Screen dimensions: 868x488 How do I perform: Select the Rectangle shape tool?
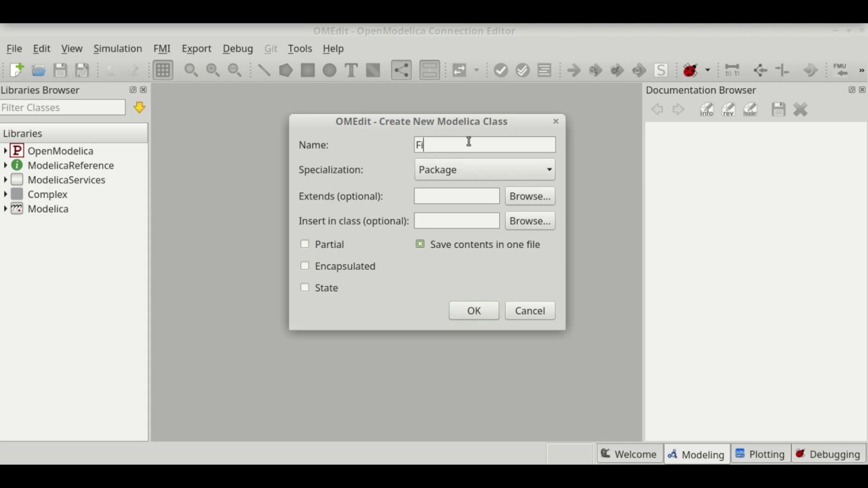[x=308, y=70]
